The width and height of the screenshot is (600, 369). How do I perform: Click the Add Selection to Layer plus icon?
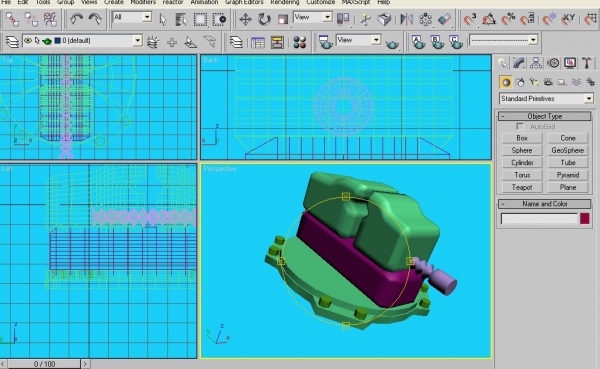point(172,42)
